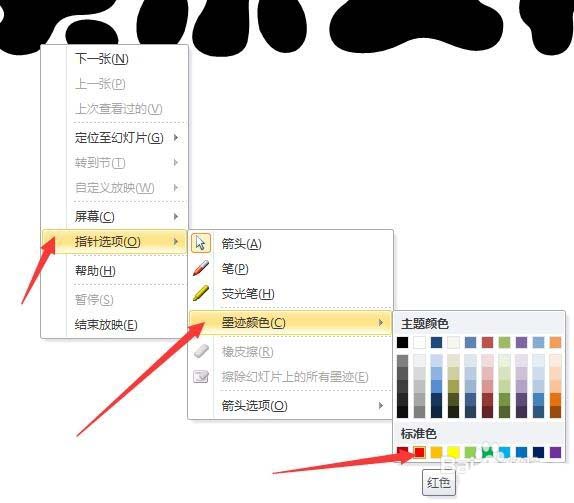Pick dark blue in 主题颜色 top row
Viewport: 574px width, 503px height.
436,343
